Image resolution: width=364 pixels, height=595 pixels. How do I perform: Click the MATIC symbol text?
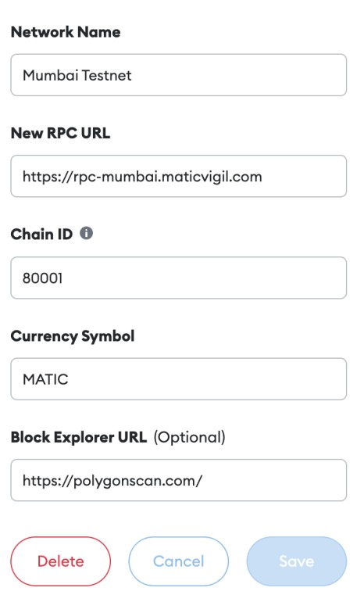(45, 379)
